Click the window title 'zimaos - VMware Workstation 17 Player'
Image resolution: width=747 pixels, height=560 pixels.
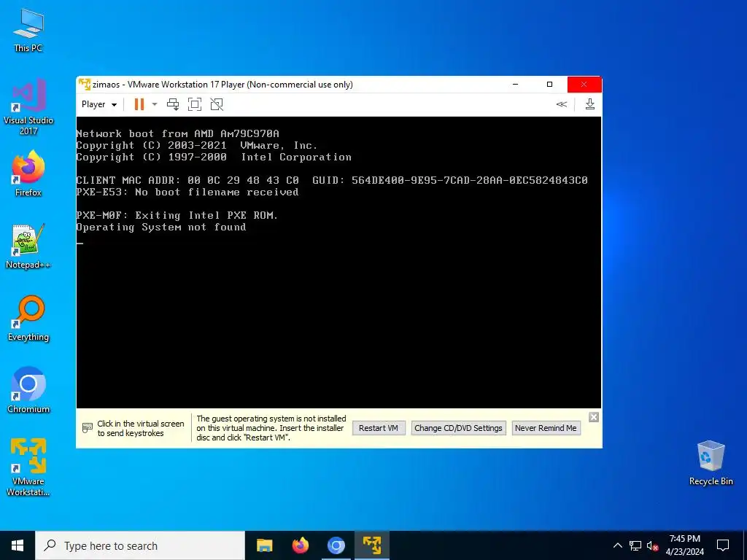coord(222,85)
